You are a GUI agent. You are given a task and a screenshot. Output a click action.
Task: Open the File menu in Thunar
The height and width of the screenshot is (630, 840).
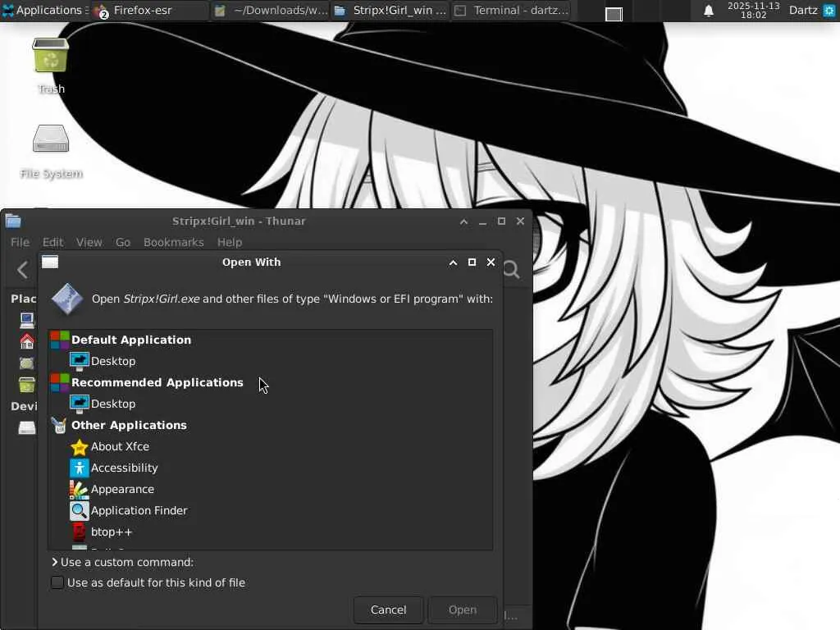click(x=20, y=242)
